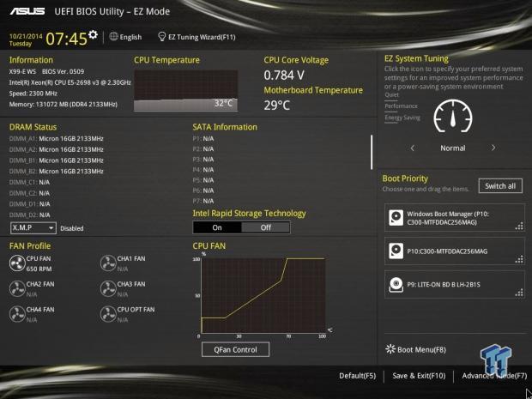Click the Boot Menu star icon
The height and width of the screenshot is (399, 532).
click(x=390, y=349)
